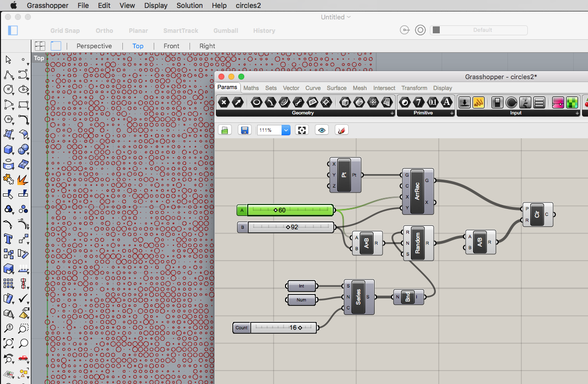The height and width of the screenshot is (384, 588).
Task: Click the save file icon
Action: pyautogui.click(x=244, y=130)
